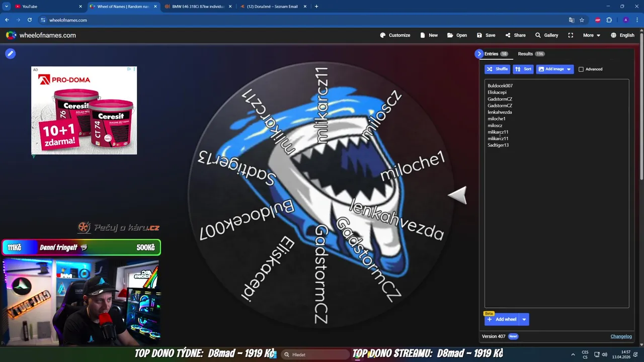Image resolution: width=644 pixels, height=362 pixels.
Task: Sort the entries alphabetically
Action: (x=523, y=69)
